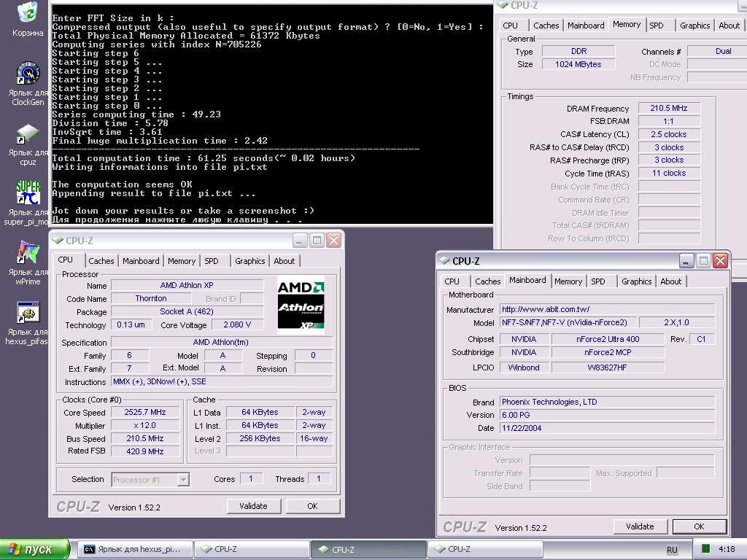Screen dimensions: 747x560
Task: Open Graphics tab in the CPU window
Action: coord(249,261)
